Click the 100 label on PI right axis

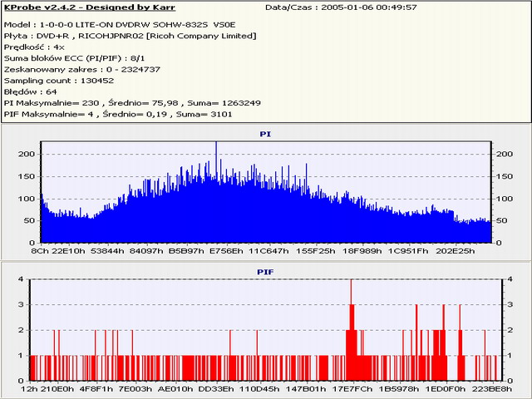[505, 199]
